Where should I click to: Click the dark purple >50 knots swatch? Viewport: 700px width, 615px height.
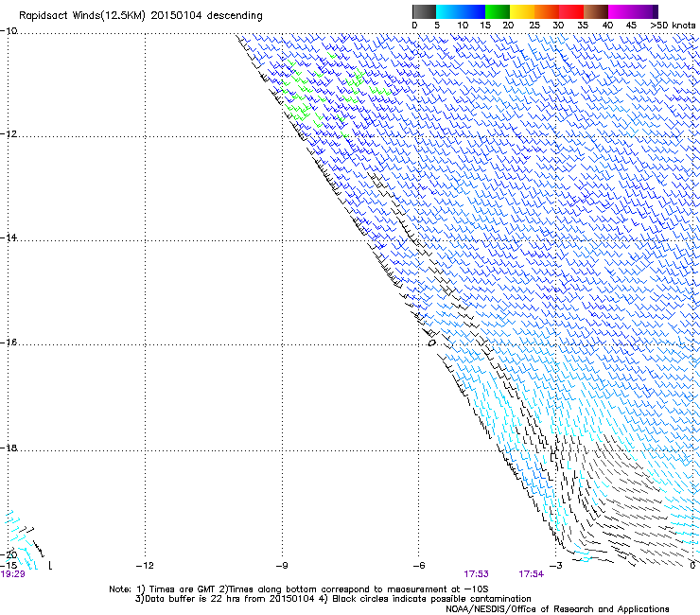656,11
